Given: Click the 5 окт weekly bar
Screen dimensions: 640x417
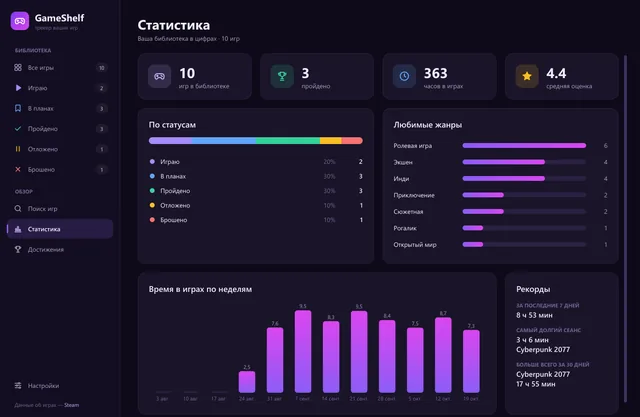Looking at the screenshot, I should point(415,360).
